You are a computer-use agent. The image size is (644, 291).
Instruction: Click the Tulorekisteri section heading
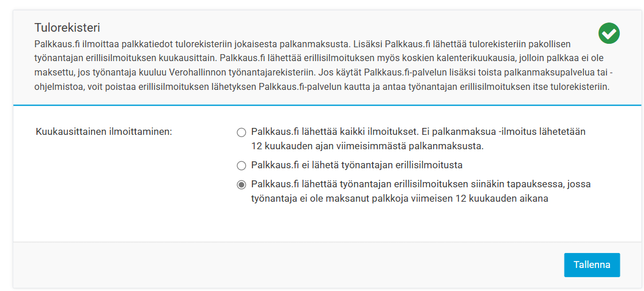[x=68, y=28]
